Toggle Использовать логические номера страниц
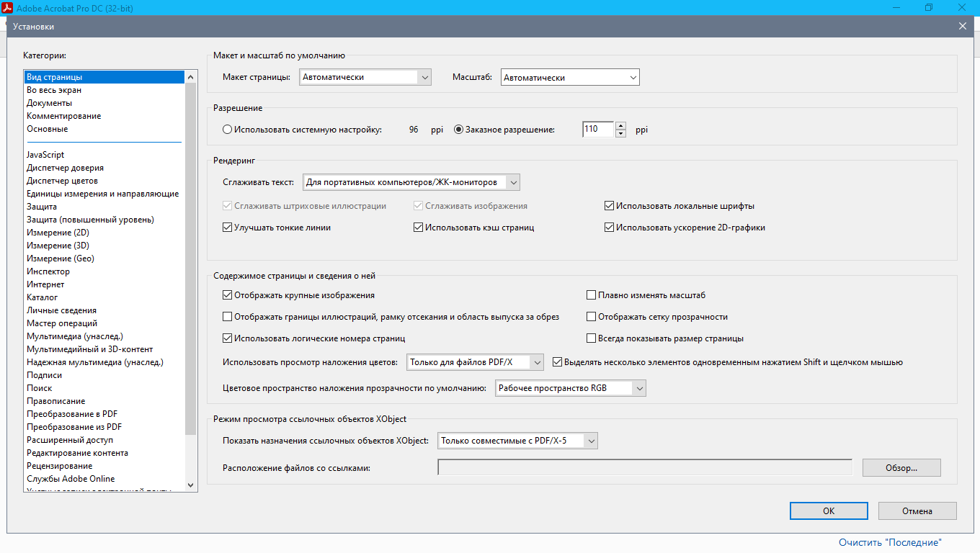This screenshot has width=980, height=553. 228,338
